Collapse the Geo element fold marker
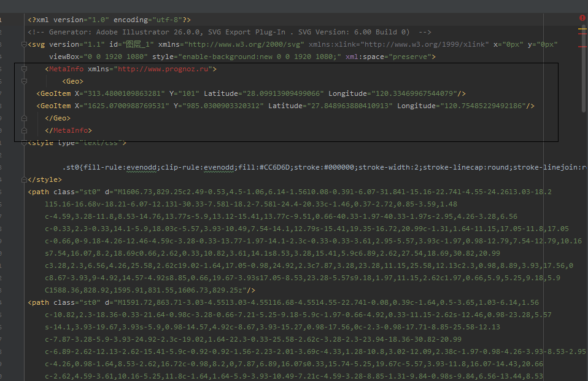The width and height of the screenshot is (588, 381). coord(25,81)
